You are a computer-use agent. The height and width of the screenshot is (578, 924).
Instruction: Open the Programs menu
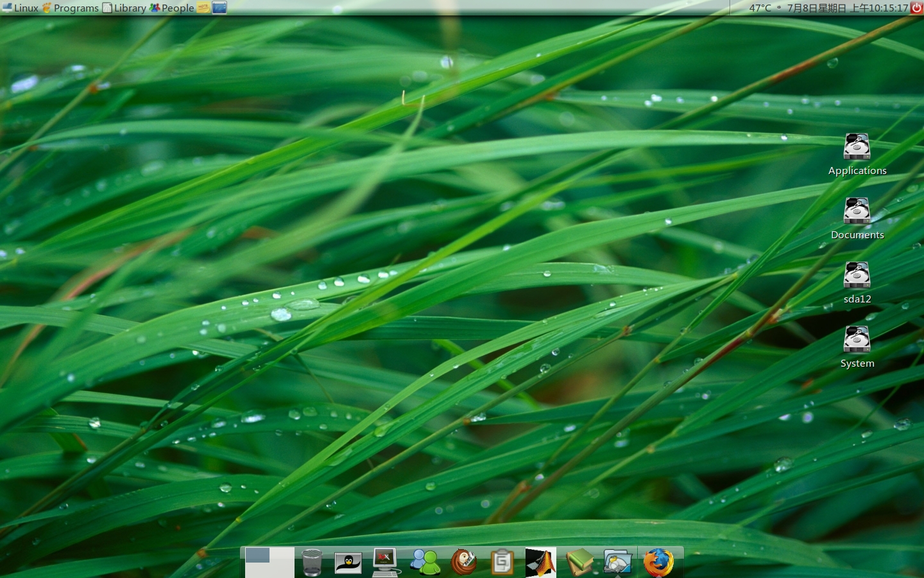click(x=70, y=8)
